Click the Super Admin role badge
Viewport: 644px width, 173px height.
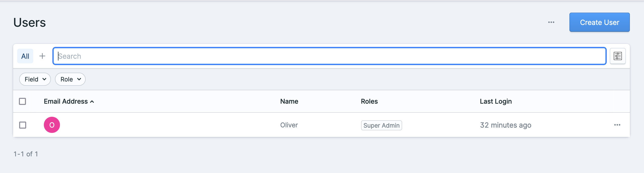point(381,125)
